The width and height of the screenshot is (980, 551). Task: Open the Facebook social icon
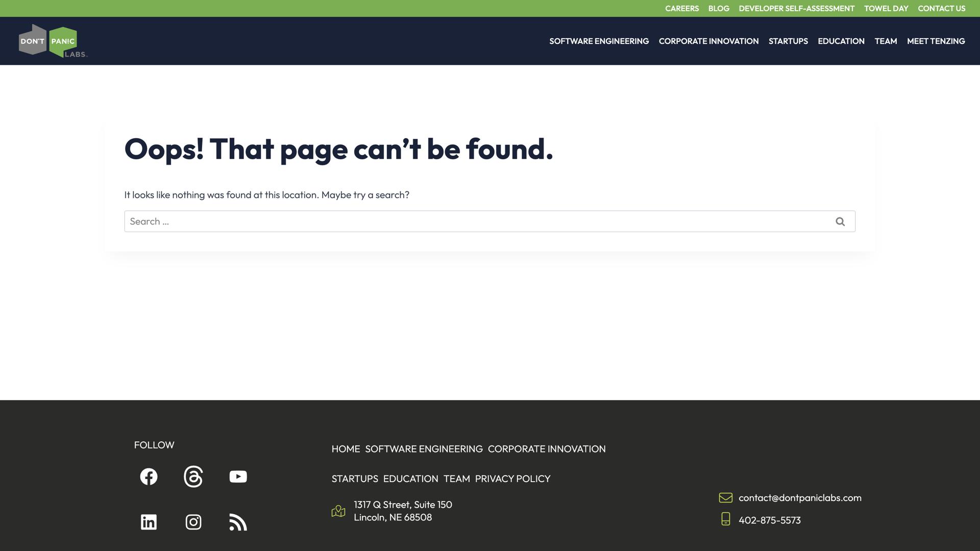click(149, 477)
